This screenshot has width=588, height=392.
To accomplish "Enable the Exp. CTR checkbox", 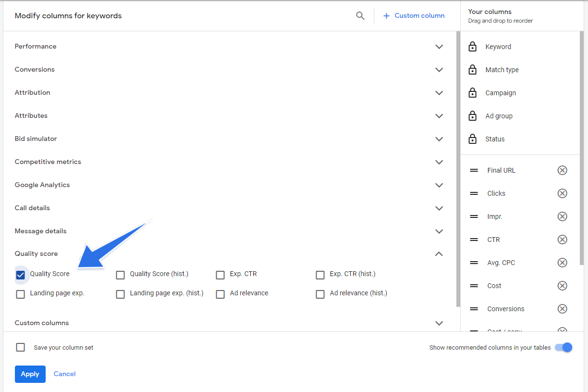I will pos(220,275).
